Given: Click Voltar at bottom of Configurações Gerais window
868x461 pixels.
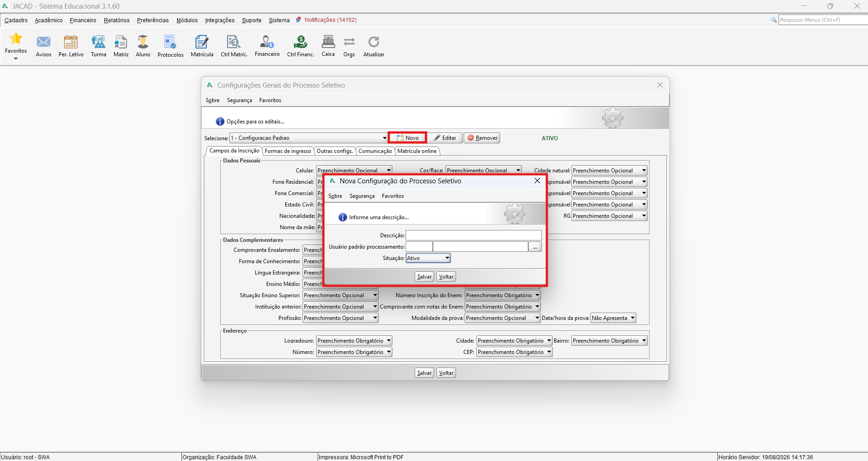Looking at the screenshot, I should pyautogui.click(x=446, y=373).
